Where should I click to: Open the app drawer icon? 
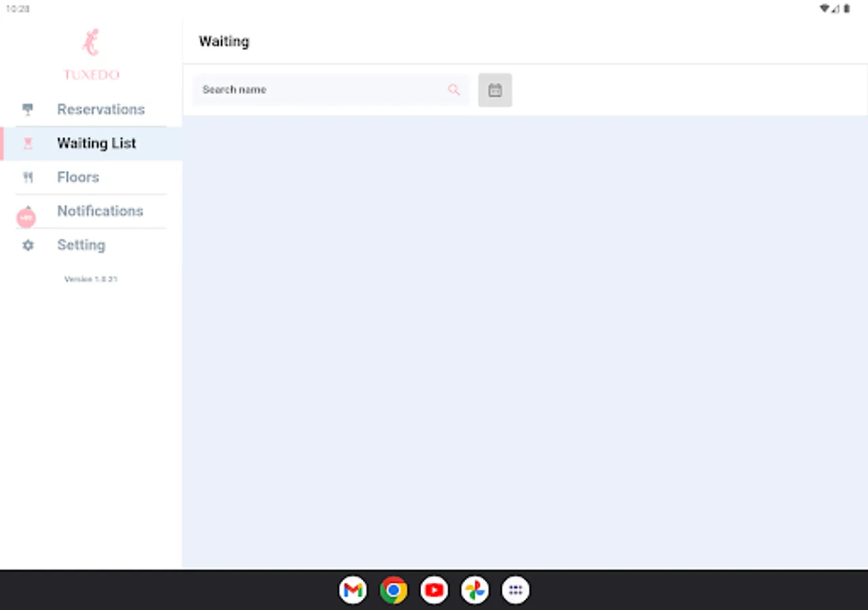pyautogui.click(x=515, y=590)
